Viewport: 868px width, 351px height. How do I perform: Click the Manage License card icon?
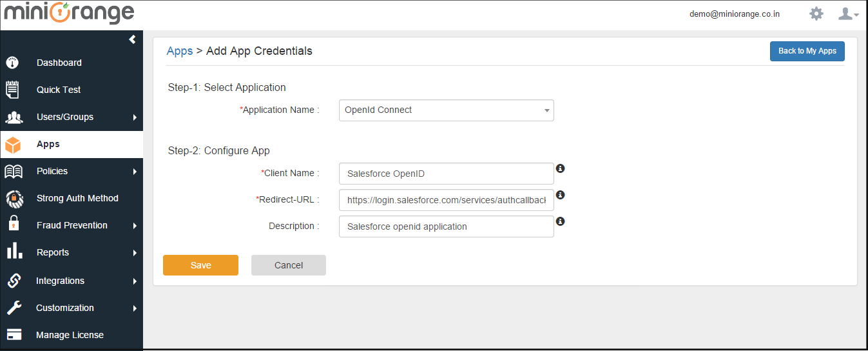(x=14, y=335)
